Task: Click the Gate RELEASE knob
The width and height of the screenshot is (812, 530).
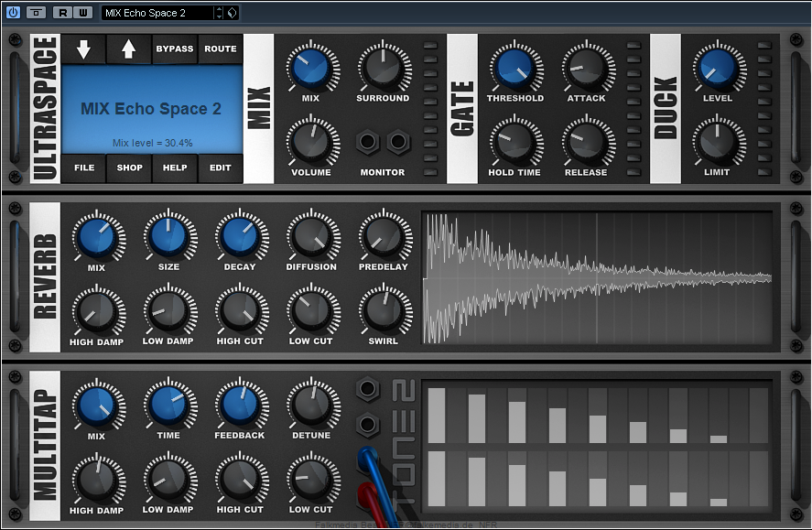Action: (x=588, y=142)
